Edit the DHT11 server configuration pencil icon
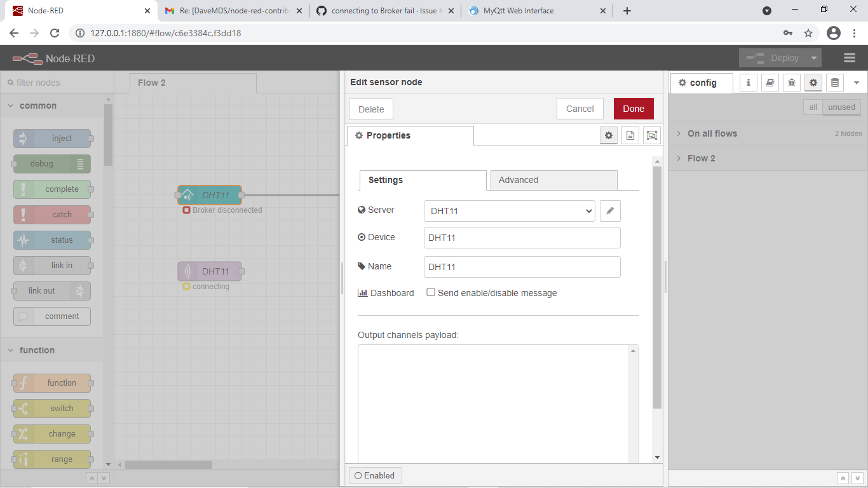 (610, 210)
